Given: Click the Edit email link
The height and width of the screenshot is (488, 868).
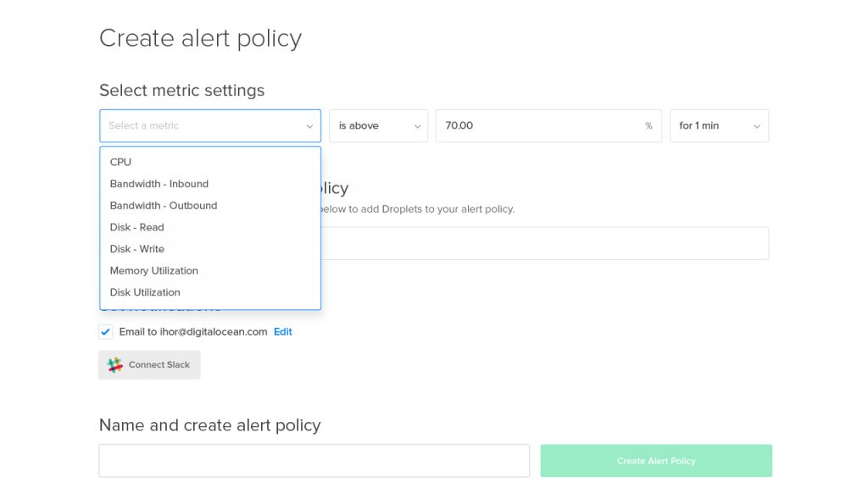Looking at the screenshot, I should (x=282, y=332).
